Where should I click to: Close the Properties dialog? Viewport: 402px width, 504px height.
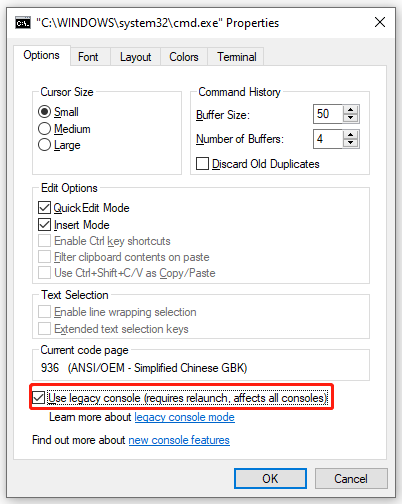[380, 22]
